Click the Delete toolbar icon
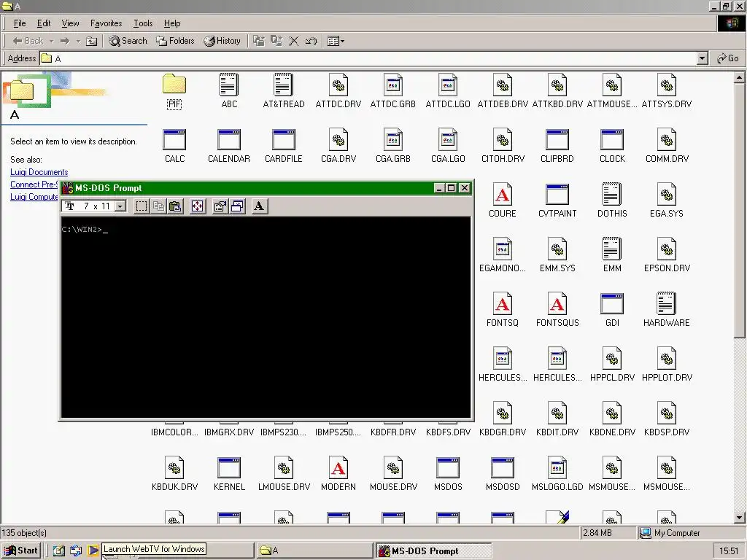The image size is (747, 560). [293, 41]
